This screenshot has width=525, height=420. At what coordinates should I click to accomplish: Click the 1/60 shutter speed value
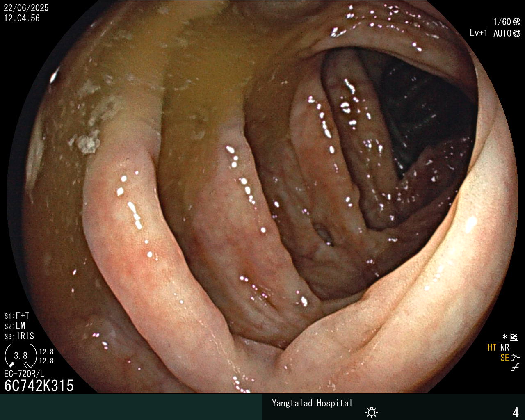502,22
